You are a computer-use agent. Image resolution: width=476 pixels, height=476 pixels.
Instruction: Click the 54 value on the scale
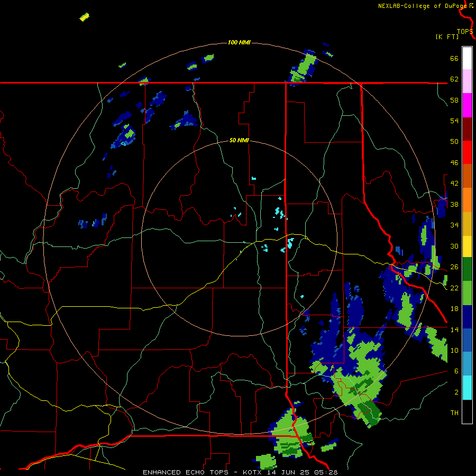click(454, 121)
